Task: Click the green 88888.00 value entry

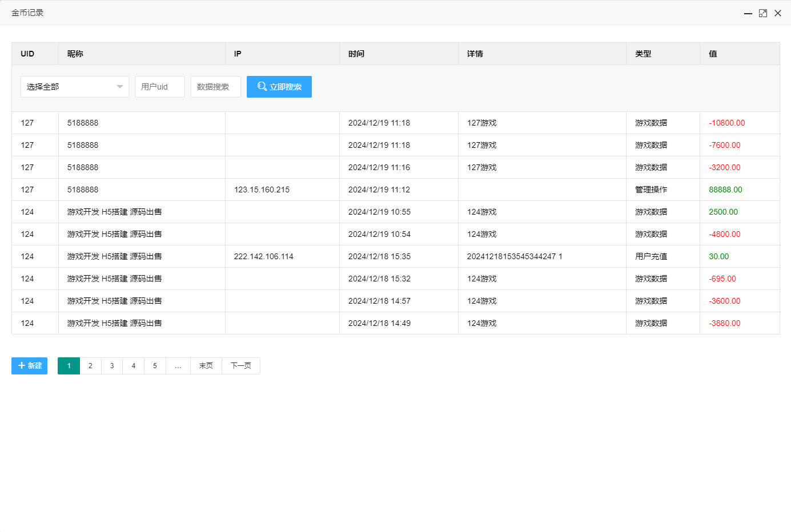Action: pos(725,190)
